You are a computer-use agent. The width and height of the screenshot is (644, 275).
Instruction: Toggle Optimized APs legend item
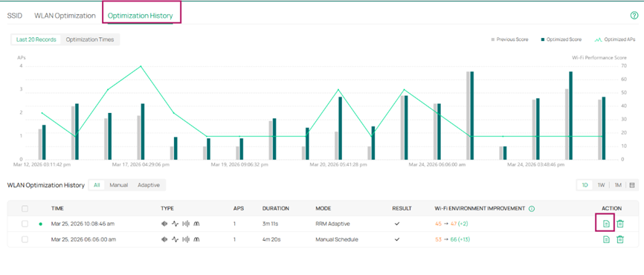(x=615, y=40)
